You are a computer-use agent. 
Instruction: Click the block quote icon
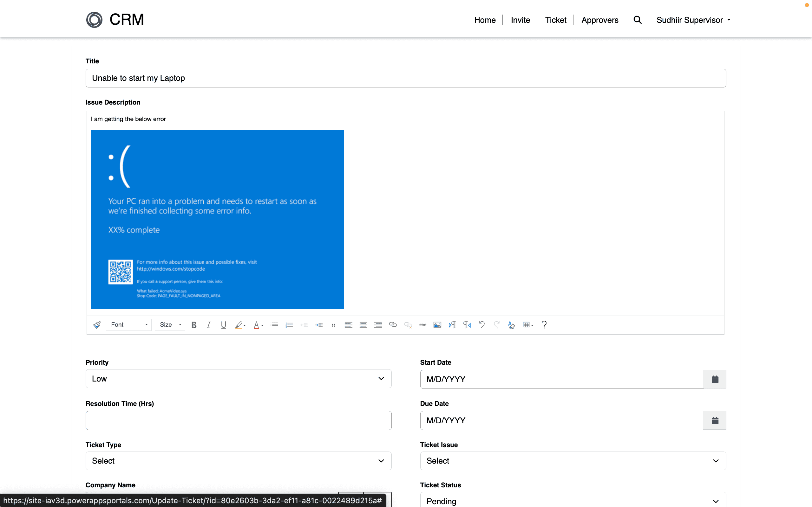coord(333,324)
